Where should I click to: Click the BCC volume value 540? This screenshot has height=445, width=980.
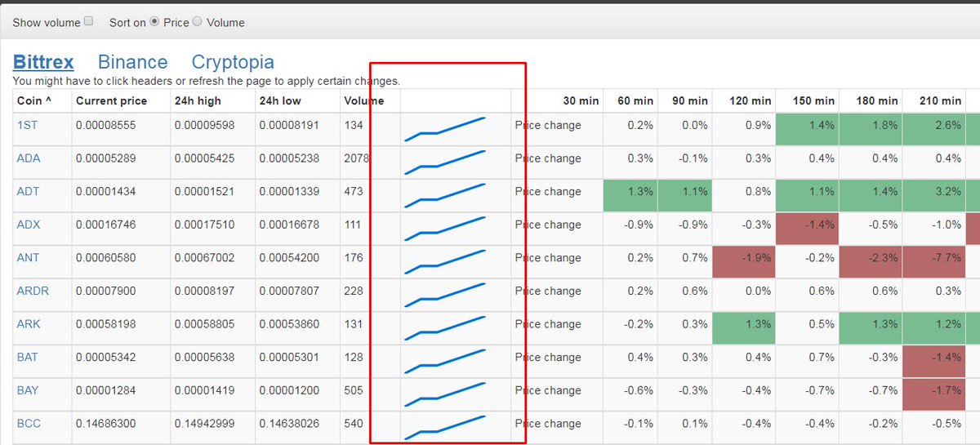(354, 424)
